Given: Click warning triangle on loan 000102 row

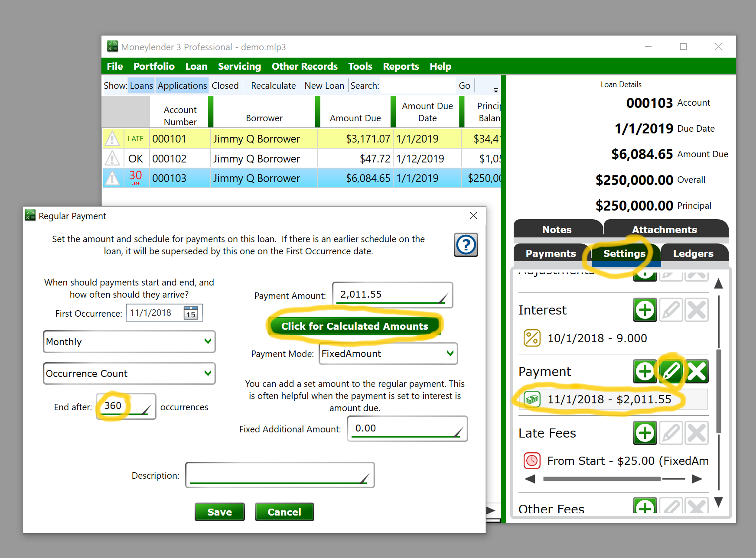Looking at the screenshot, I should [x=113, y=159].
